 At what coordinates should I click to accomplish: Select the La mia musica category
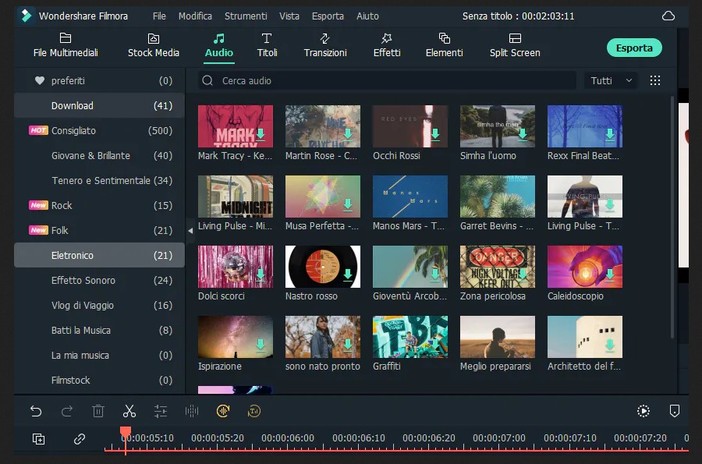[x=99, y=356]
